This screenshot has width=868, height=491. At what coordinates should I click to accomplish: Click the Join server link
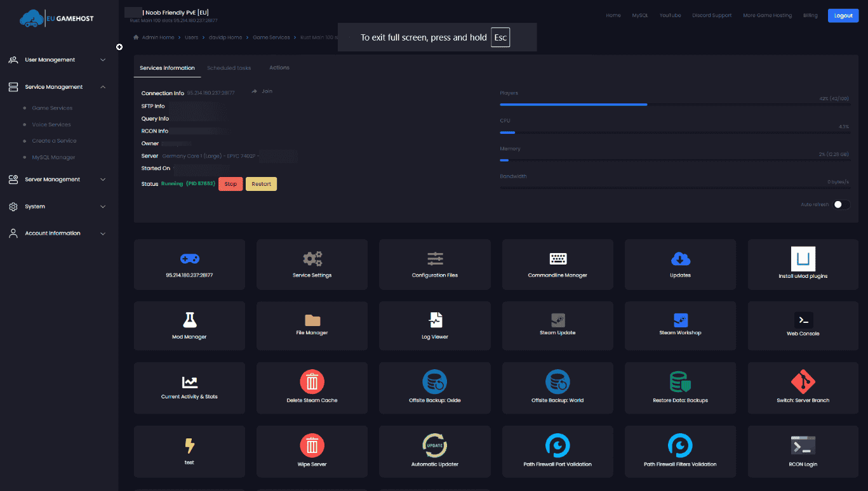click(x=262, y=91)
